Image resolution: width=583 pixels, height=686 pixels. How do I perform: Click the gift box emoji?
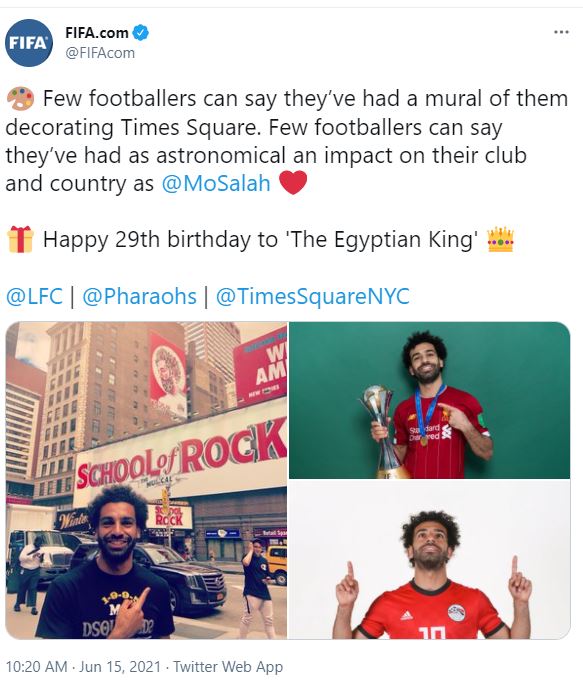coord(20,239)
